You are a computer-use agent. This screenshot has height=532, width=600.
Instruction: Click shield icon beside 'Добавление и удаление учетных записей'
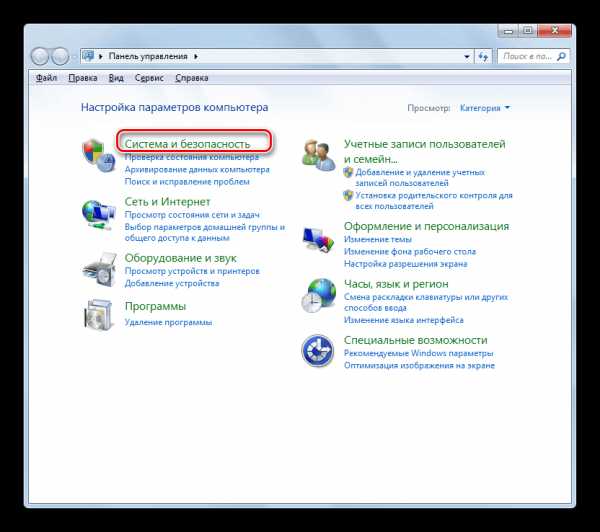pos(348,172)
